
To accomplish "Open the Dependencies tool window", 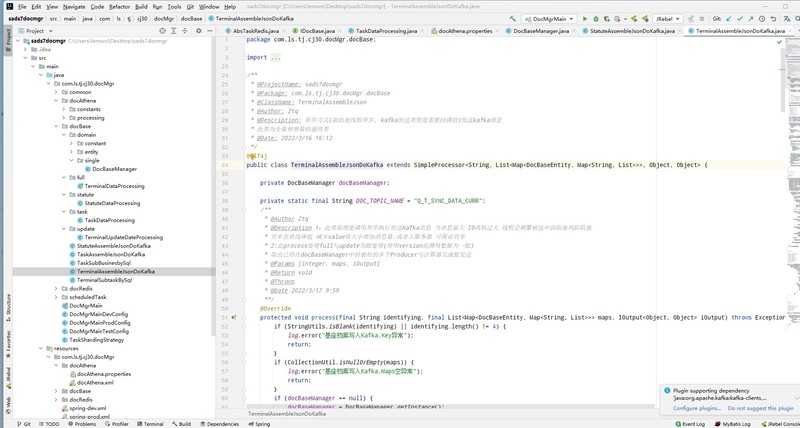I will coord(219,424).
